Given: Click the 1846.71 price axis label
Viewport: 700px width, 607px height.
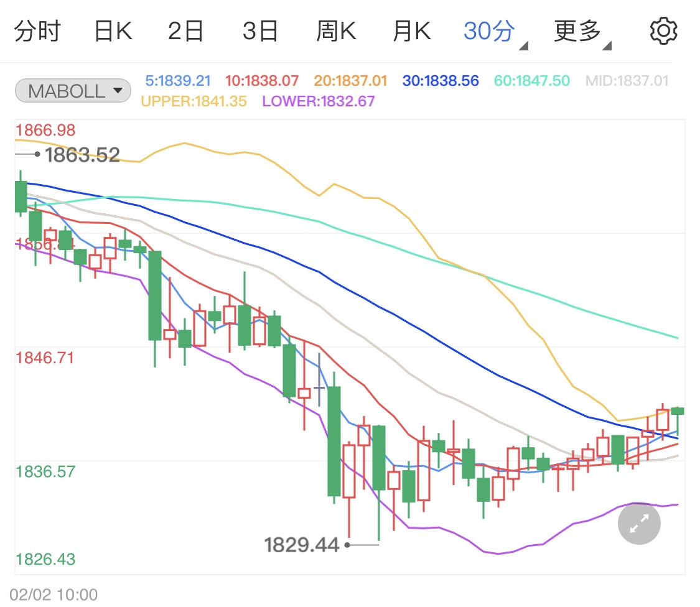Looking at the screenshot, I should pyautogui.click(x=45, y=358).
